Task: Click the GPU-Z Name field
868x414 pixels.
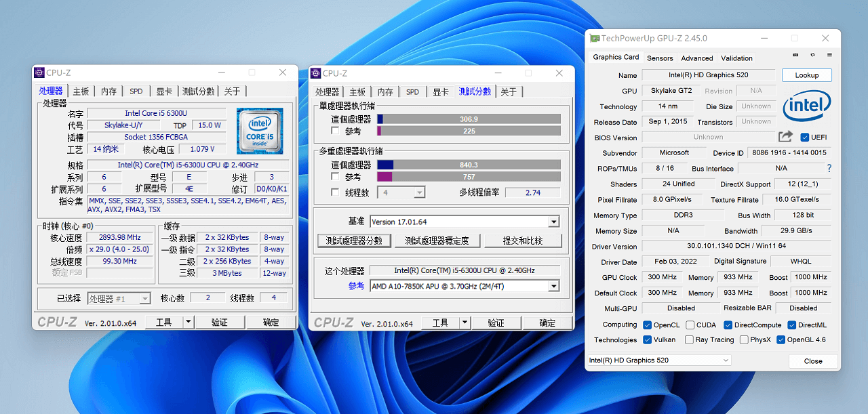Action: (709, 75)
